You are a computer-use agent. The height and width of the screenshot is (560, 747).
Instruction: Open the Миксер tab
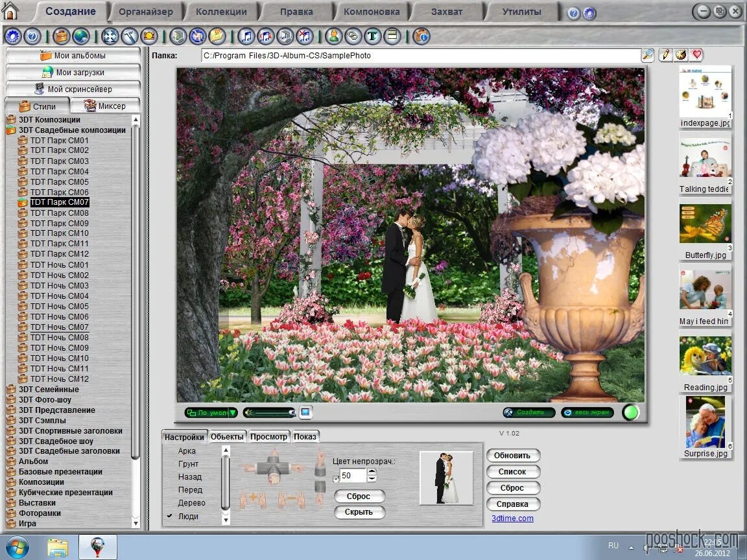pos(105,106)
